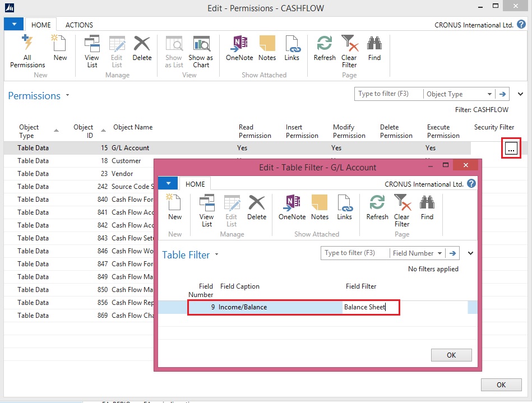
Task: Click Show as Chart in main ribbon
Action: point(200,51)
